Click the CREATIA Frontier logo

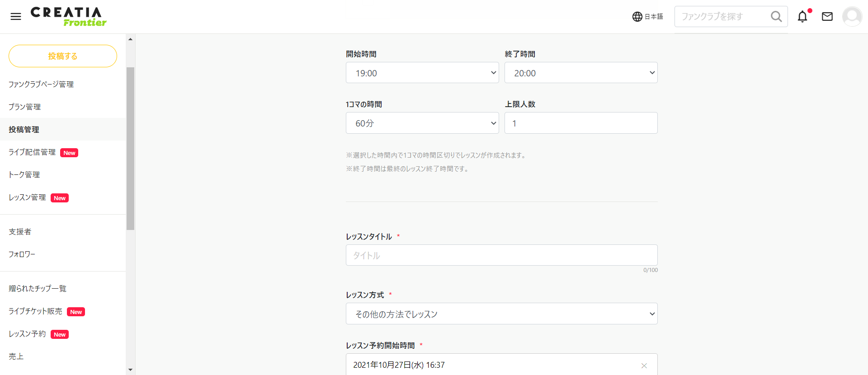(68, 17)
